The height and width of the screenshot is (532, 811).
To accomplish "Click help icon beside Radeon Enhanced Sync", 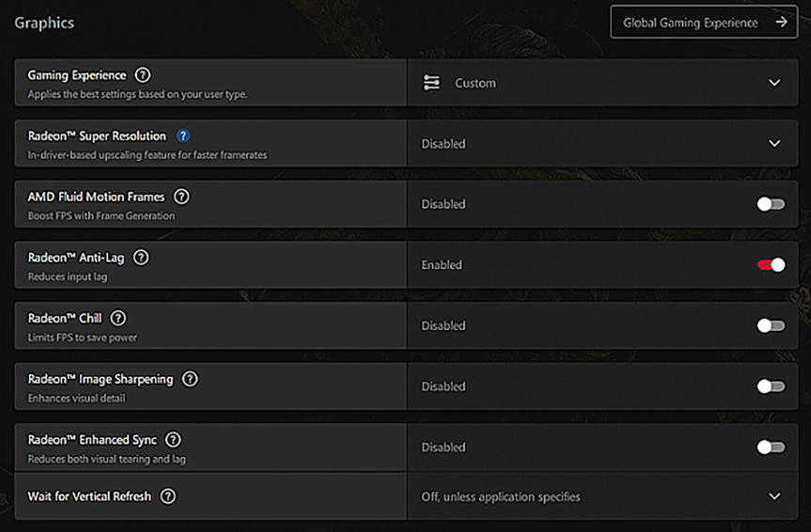I will [x=173, y=440].
